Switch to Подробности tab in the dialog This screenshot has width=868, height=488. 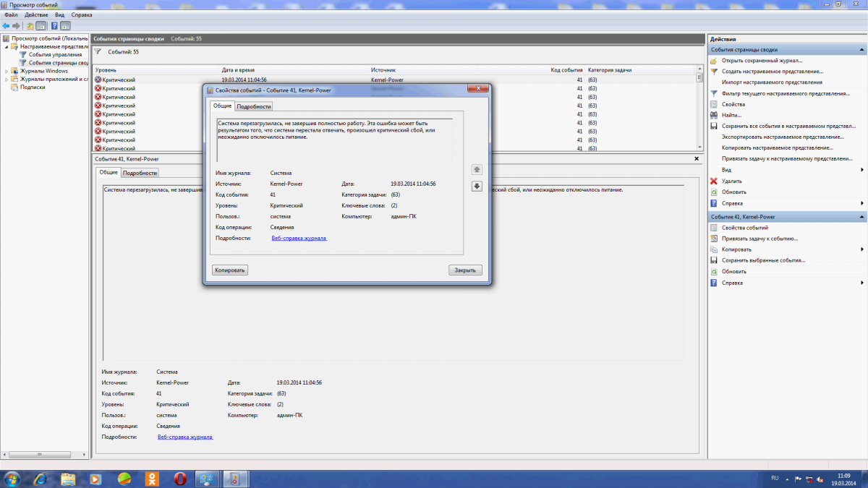tap(254, 106)
